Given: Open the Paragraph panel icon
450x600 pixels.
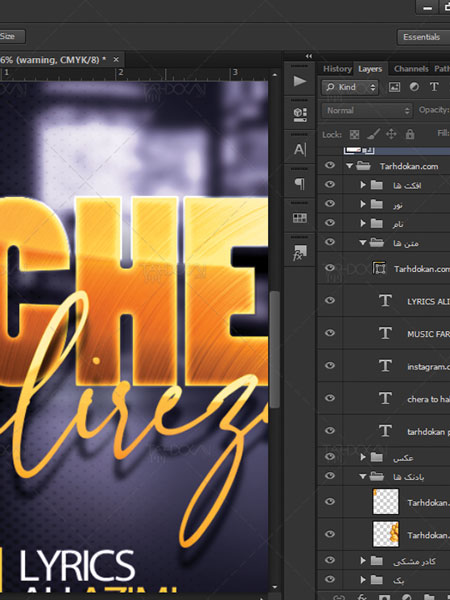Looking at the screenshot, I should [x=300, y=184].
